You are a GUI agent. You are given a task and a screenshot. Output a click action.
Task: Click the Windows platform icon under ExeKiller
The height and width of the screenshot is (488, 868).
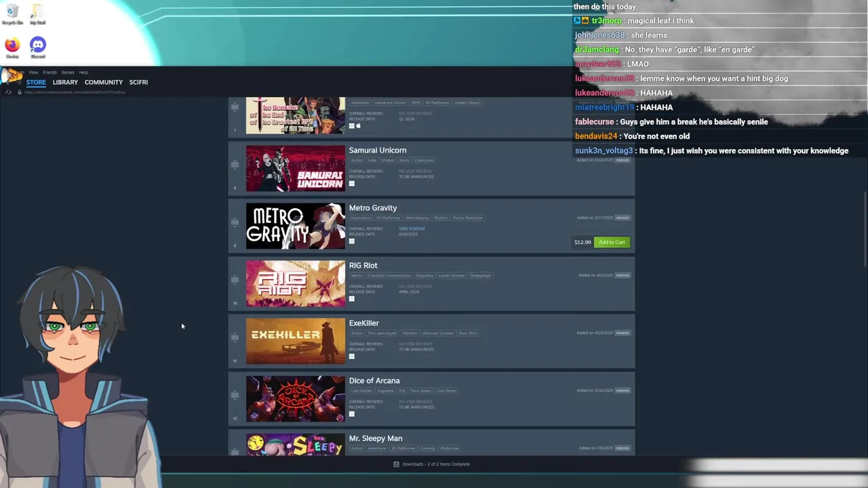pos(352,357)
